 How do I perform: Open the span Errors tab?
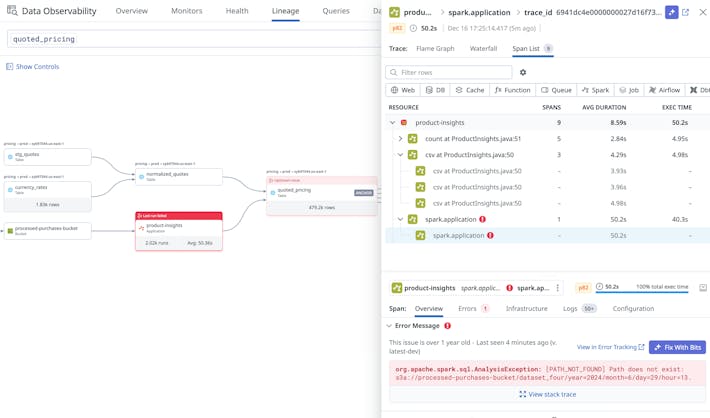point(473,308)
